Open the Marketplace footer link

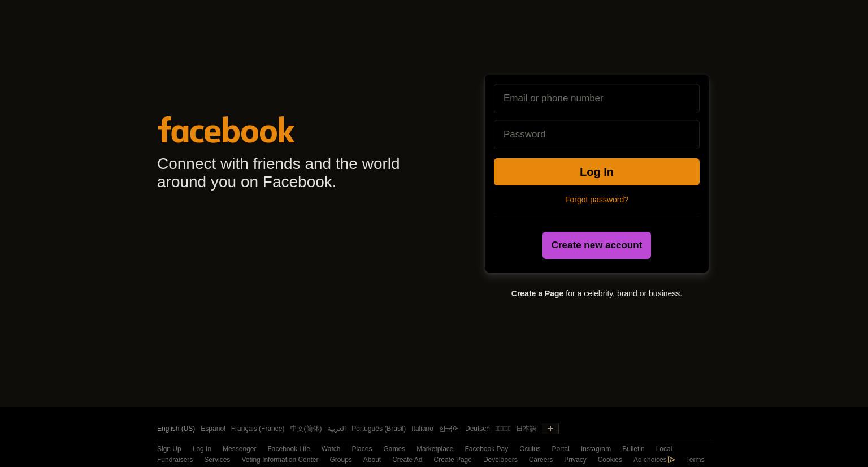(x=435, y=449)
